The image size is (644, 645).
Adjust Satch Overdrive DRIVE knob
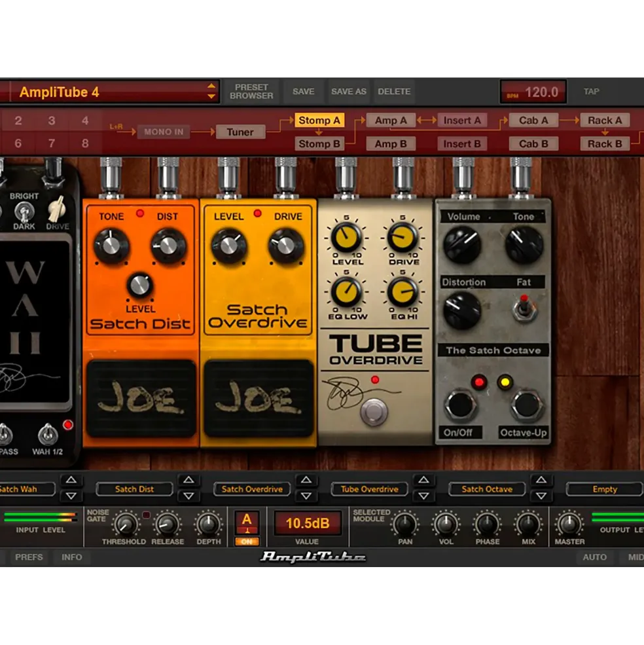click(286, 246)
